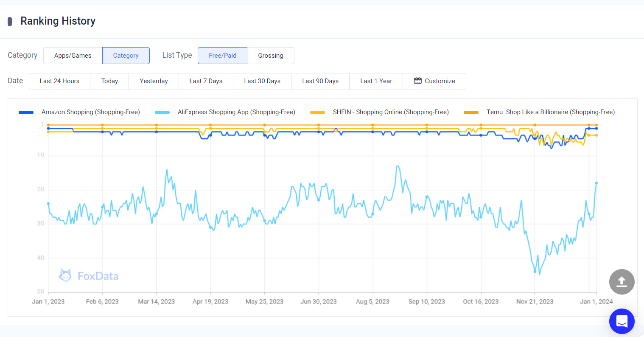
Task: Click the Jun 30, 2023 axis label
Action: tap(319, 302)
